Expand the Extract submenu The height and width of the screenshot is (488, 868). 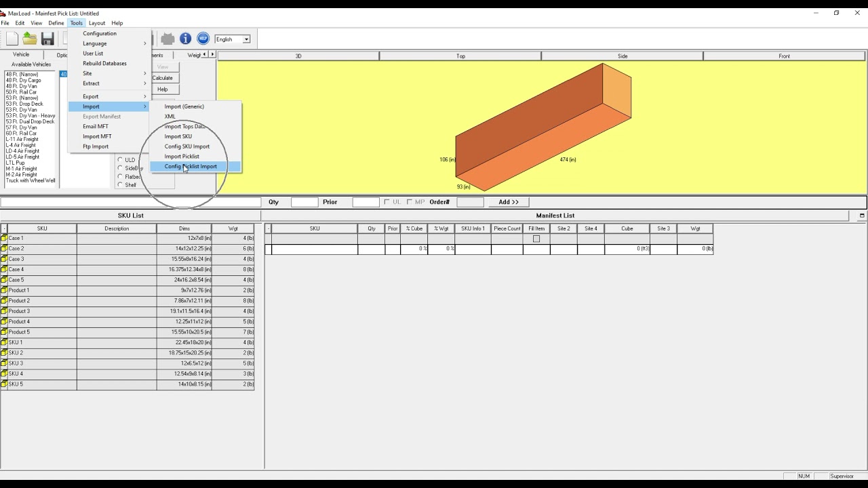click(108, 83)
